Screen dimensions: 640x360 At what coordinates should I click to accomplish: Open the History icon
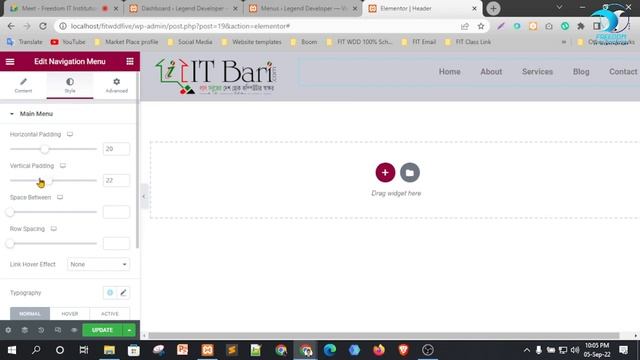[41, 330]
